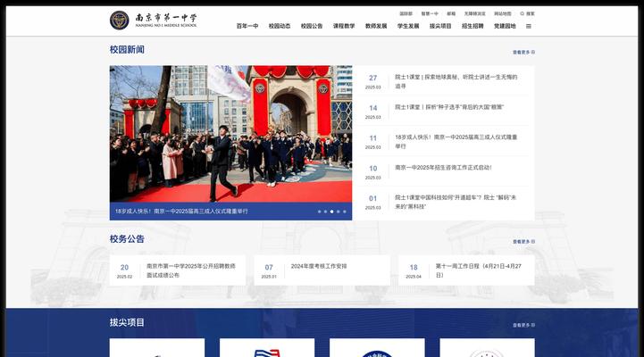The width and height of the screenshot is (644, 357).
Task: Click the 校园新闻 section heading
Action: pyautogui.click(x=127, y=50)
